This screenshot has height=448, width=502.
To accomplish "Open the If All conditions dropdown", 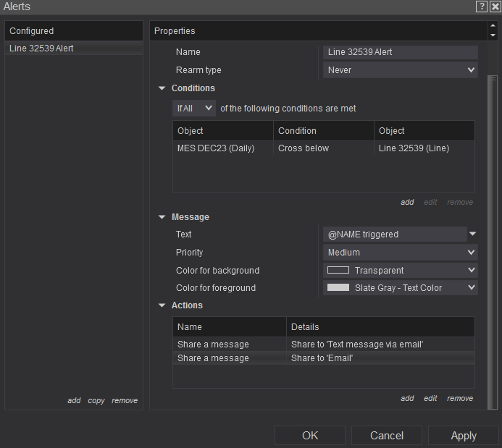I will pos(194,109).
